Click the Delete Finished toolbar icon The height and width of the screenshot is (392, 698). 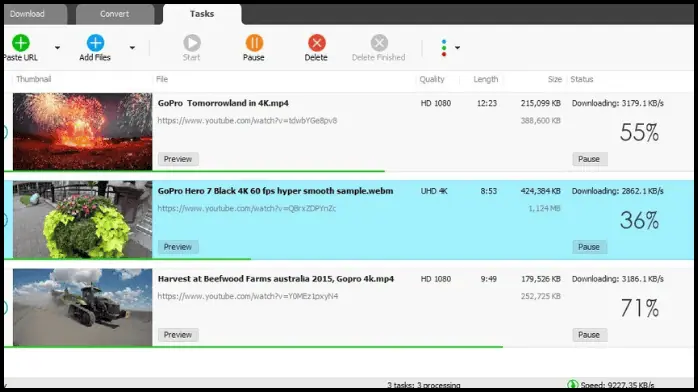pyautogui.click(x=379, y=43)
